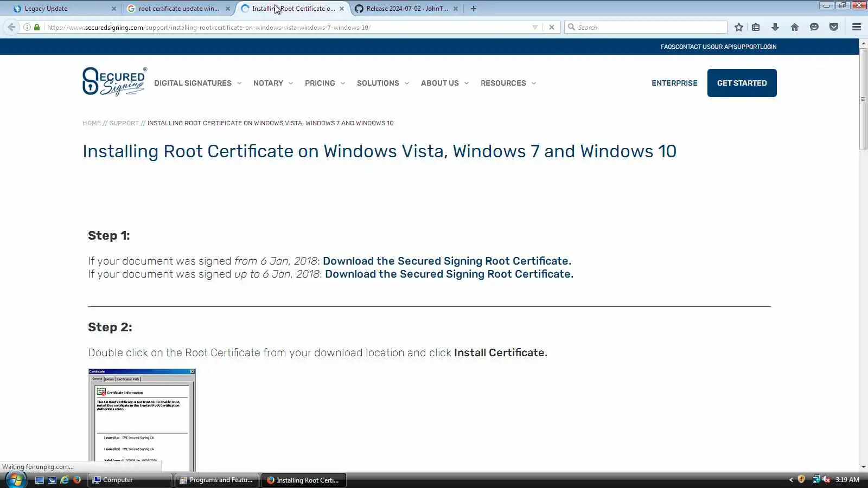Click the Secured Signing logo
Screen dimensions: 868x488
(114, 82)
